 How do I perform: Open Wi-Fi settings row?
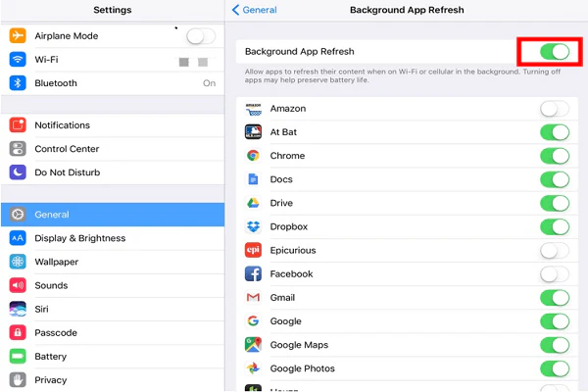tap(113, 59)
